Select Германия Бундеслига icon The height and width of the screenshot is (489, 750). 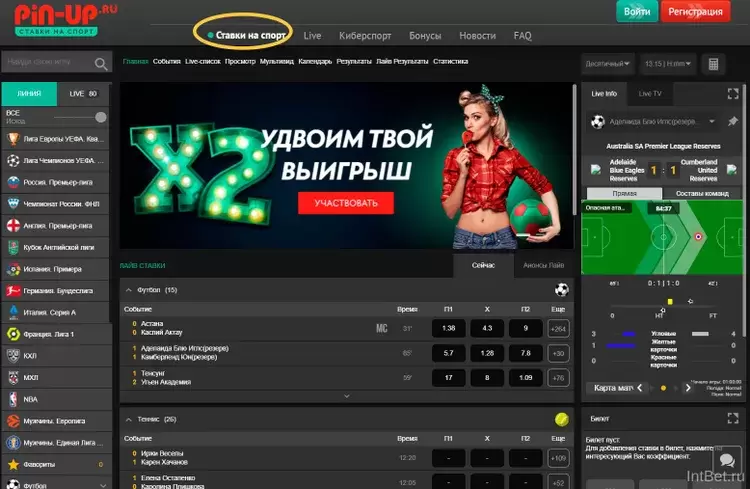tap(13, 290)
